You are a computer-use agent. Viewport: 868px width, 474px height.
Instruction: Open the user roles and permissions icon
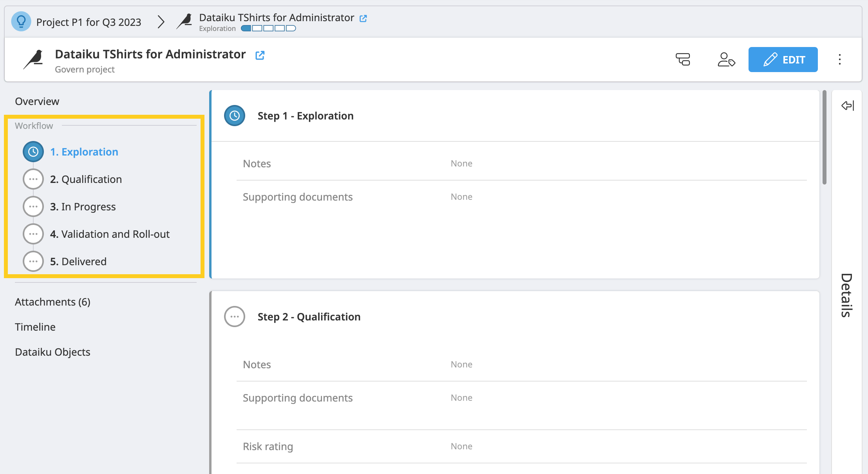pyautogui.click(x=726, y=60)
